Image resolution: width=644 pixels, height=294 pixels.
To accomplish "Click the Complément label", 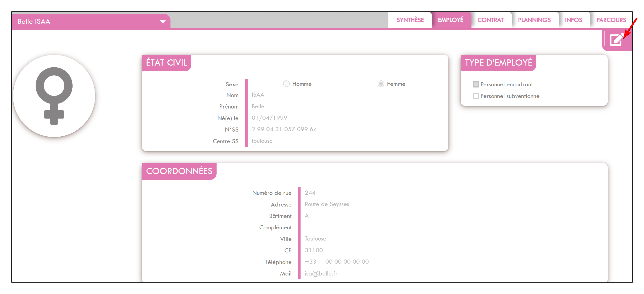I will (275, 228).
